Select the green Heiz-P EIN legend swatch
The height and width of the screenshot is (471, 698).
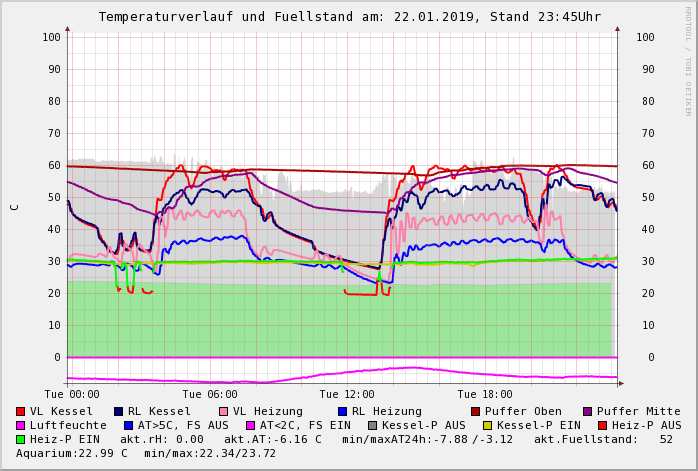[x=21, y=439]
